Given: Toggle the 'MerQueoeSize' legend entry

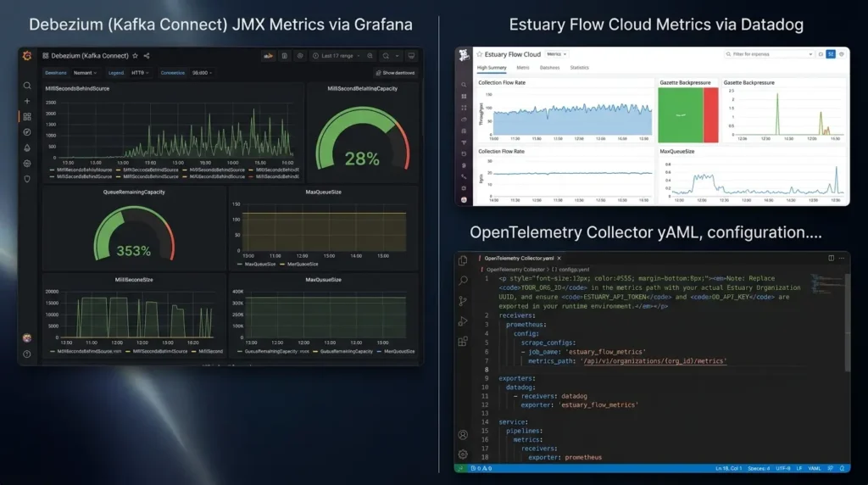Looking at the screenshot, I should point(299,264).
